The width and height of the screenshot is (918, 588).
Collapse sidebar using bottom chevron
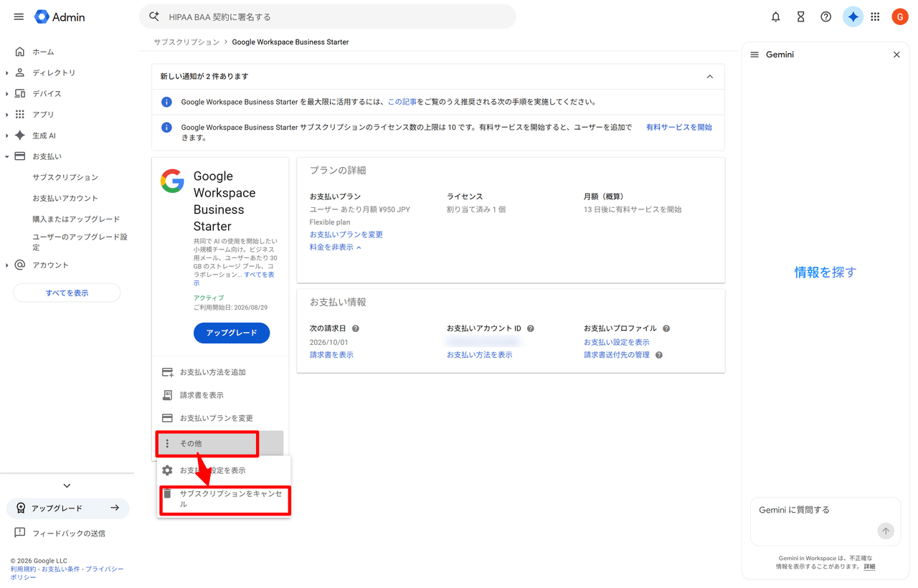coord(67,485)
